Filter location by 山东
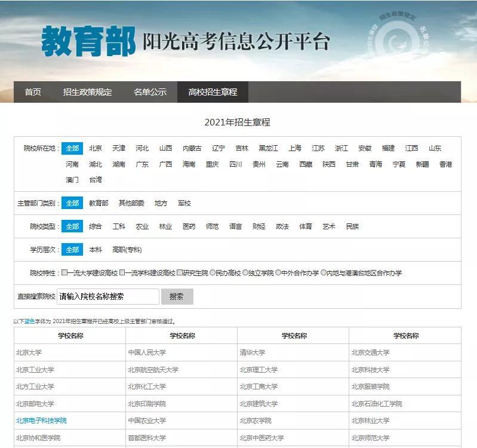Viewport: 477px width, 448px height. (x=435, y=148)
